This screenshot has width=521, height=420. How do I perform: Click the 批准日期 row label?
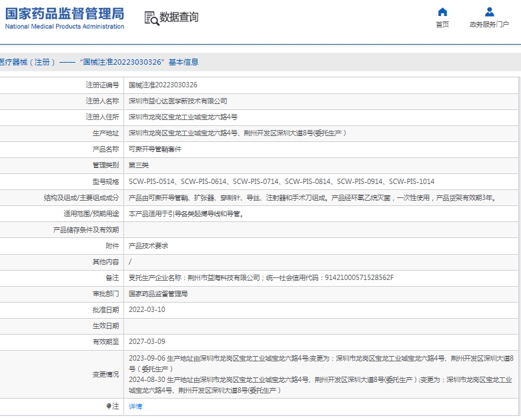pyautogui.click(x=105, y=309)
